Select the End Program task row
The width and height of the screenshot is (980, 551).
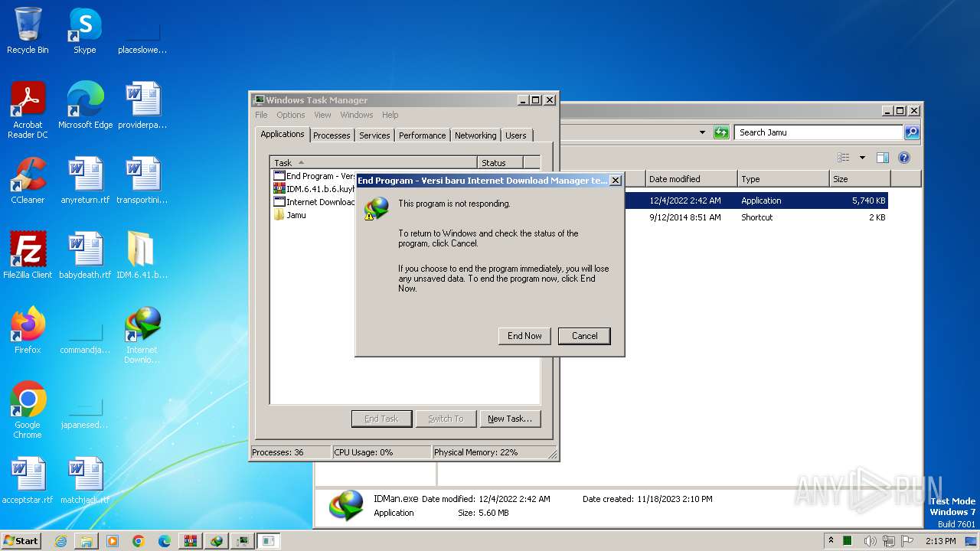coord(314,176)
